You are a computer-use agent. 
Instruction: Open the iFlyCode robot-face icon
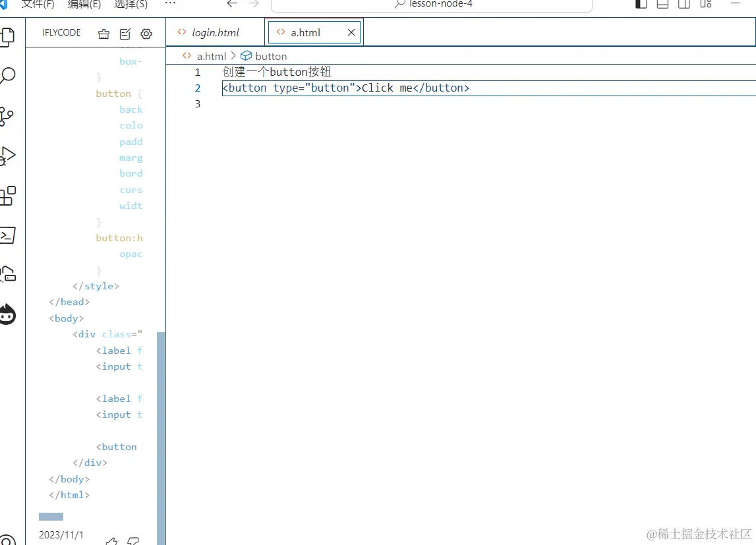pyautogui.click(x=7, y=314)
